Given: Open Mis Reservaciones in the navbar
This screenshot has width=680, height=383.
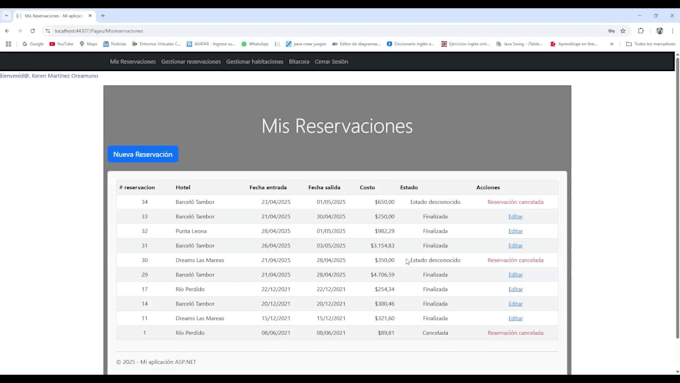Looking at the screenshot, I should coord(133,62).
